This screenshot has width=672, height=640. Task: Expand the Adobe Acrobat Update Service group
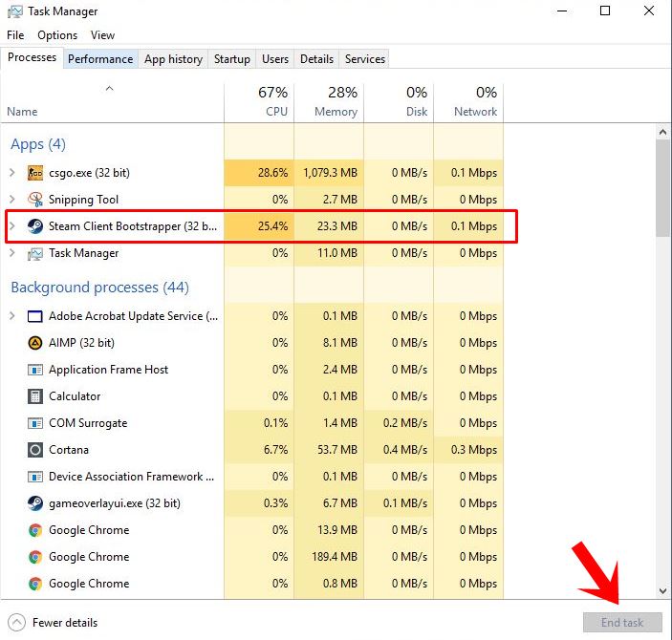[x=12, y=316]
